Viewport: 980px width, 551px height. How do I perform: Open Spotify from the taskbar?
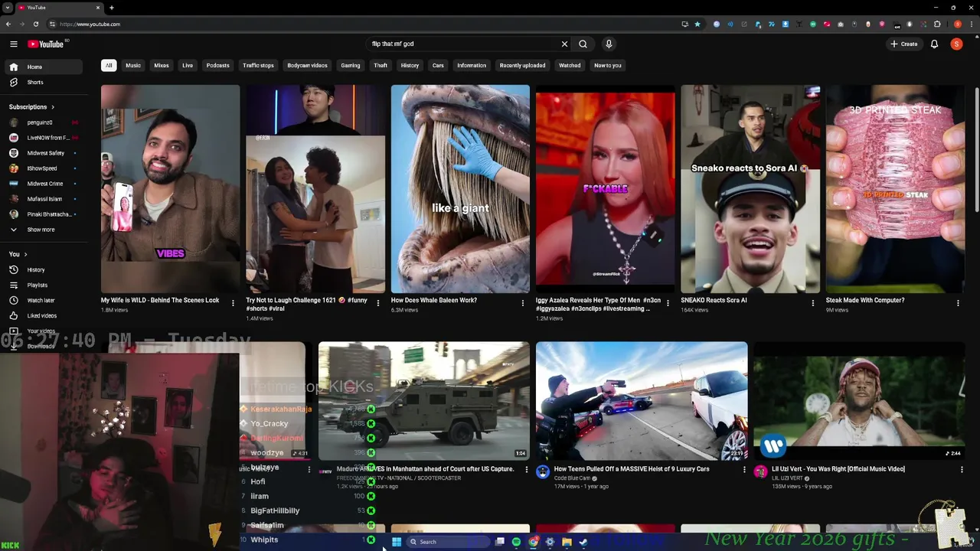point(516,542)
